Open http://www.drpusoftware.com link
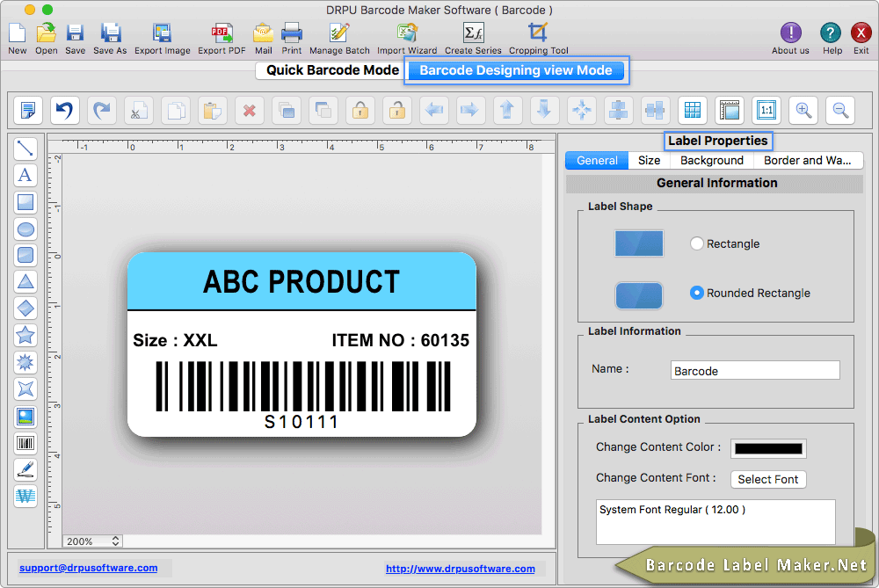 point(461,569)
